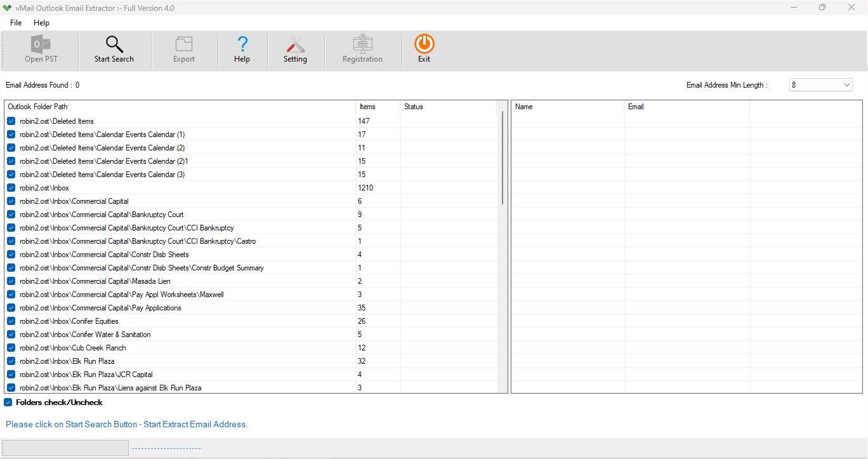Select the Calendar Events Calendar (2)1 row
This screenshot has height=459, width=868.
(x=252, y=161)
